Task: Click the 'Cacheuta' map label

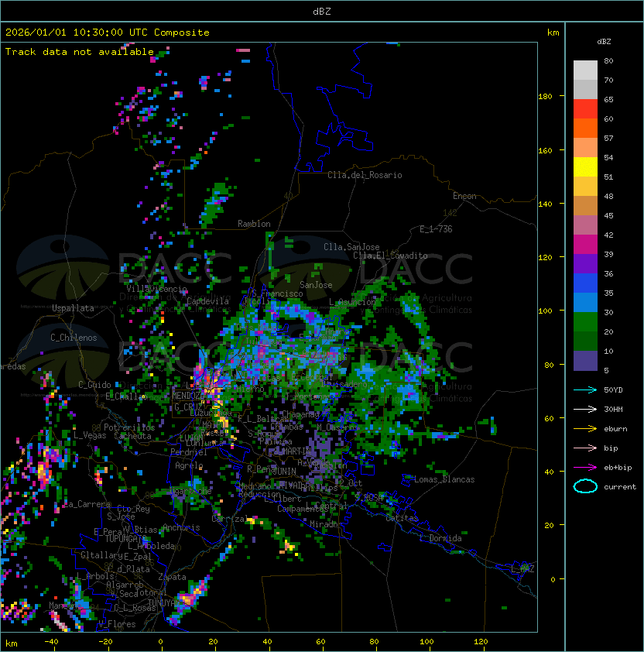Action: tap(132, 436)
